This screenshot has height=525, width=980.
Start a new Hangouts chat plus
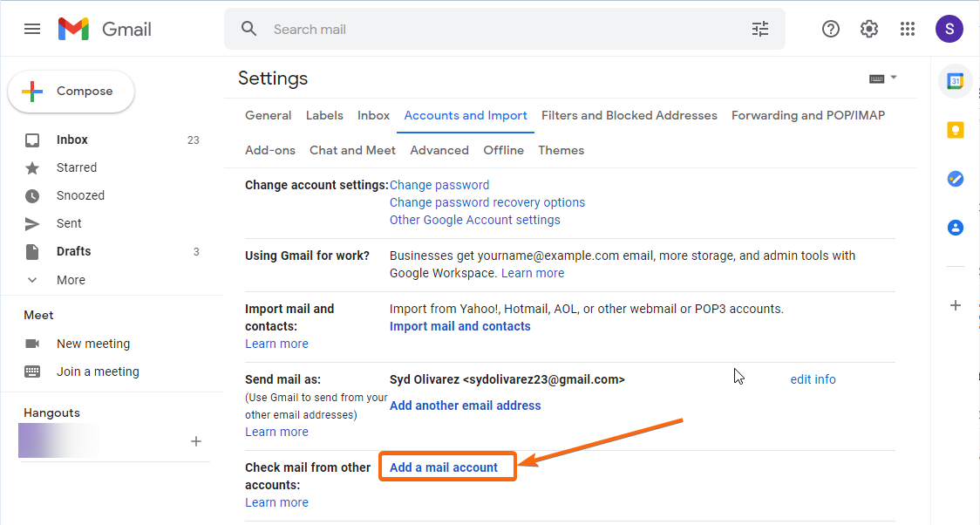click(195, 441)
